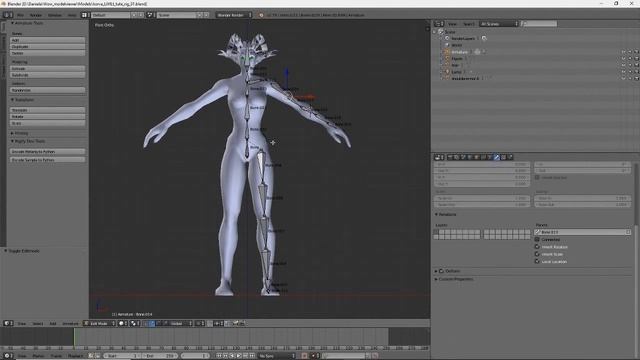The height and width of the screenshot is (360, 640).
Task: Toggle visibility eye of Lamp row
Action: (623, 72)
